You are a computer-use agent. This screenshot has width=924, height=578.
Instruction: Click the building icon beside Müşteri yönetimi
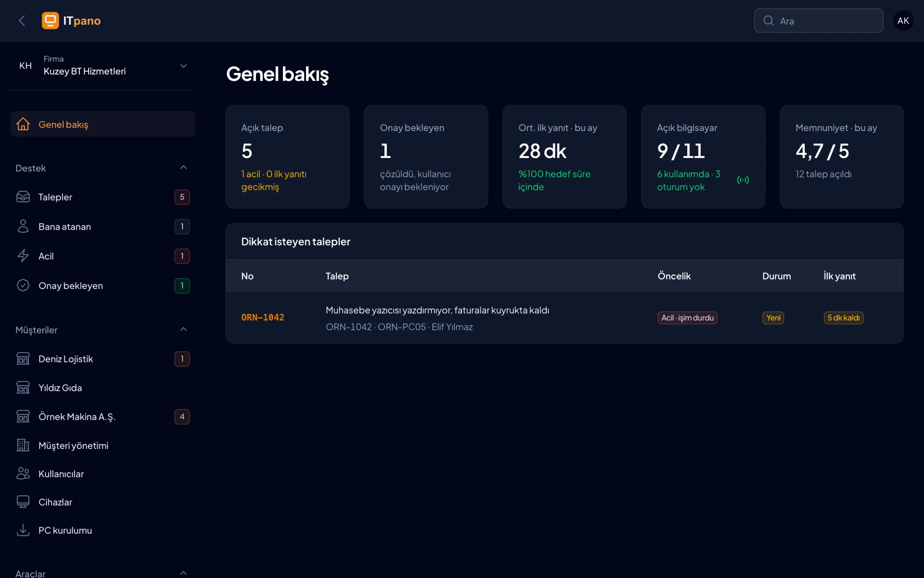23,445
